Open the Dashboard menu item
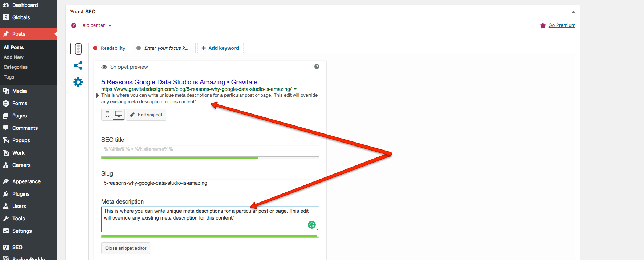This screenshot has height=260, width=644. tap(29, 5)
